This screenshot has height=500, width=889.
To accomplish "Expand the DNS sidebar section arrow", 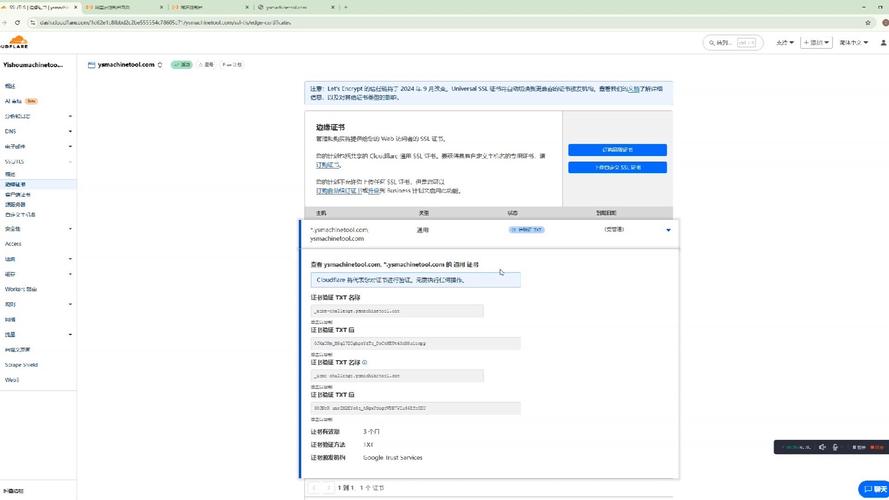I will [x=70, y=132].
